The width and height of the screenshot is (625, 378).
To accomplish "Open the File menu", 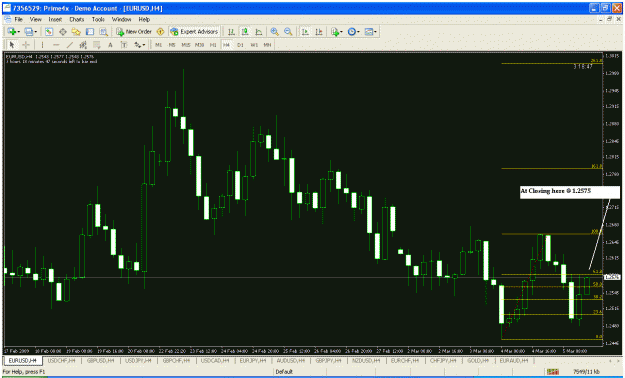I will pyautogui.click(x=19, y=19).
